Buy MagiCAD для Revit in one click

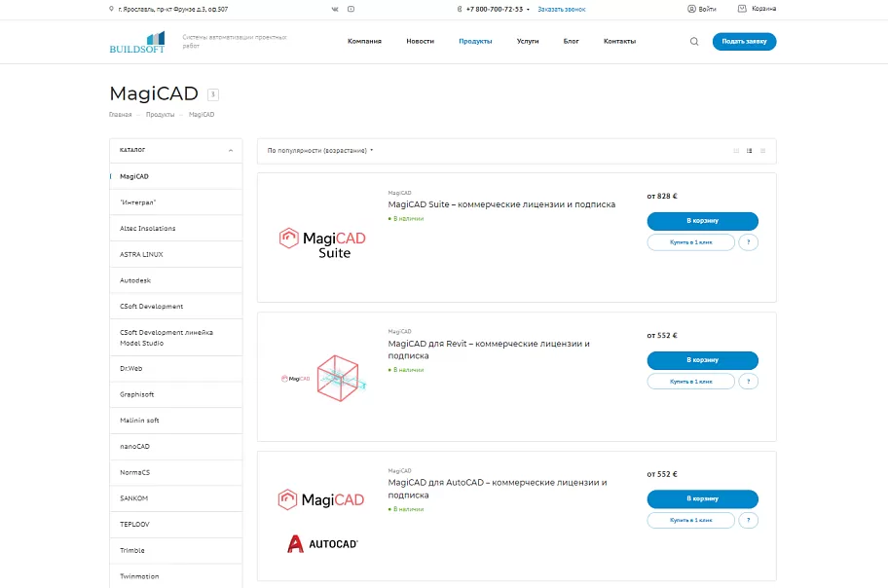click(691, 382)
